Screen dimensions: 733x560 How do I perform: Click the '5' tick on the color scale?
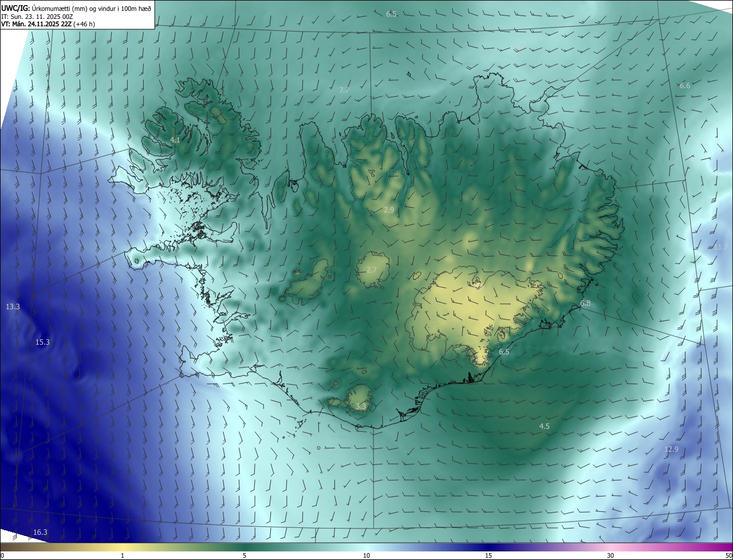245,555
